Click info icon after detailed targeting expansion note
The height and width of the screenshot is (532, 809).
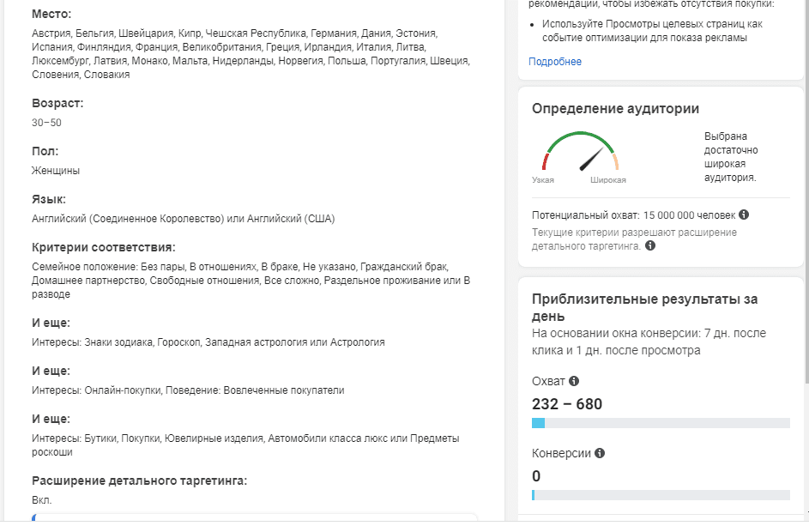(650, 245)
